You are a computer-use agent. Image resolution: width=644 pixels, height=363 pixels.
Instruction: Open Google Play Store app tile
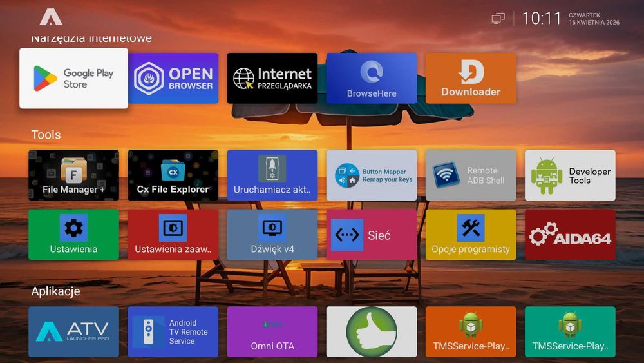(x=73, y=78)
